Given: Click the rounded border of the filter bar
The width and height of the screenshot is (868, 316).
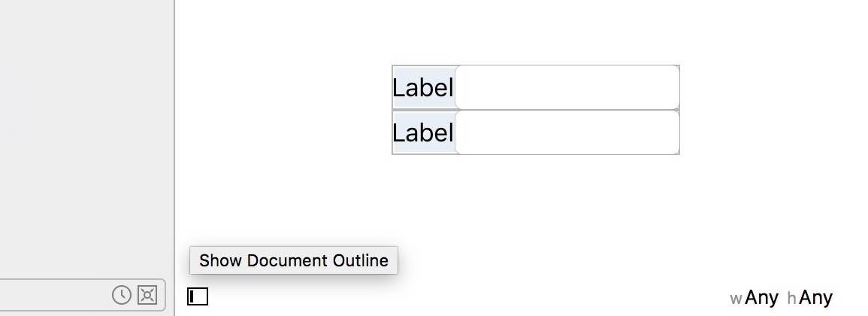Looking at the screenshot, I should [x=165, y=295].
